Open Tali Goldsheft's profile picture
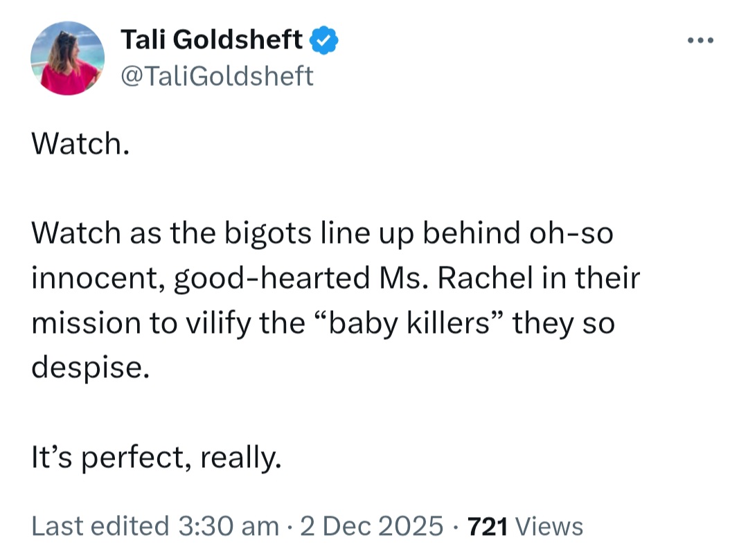This screenshot has width=748, height=560. [x=67, y=58]
